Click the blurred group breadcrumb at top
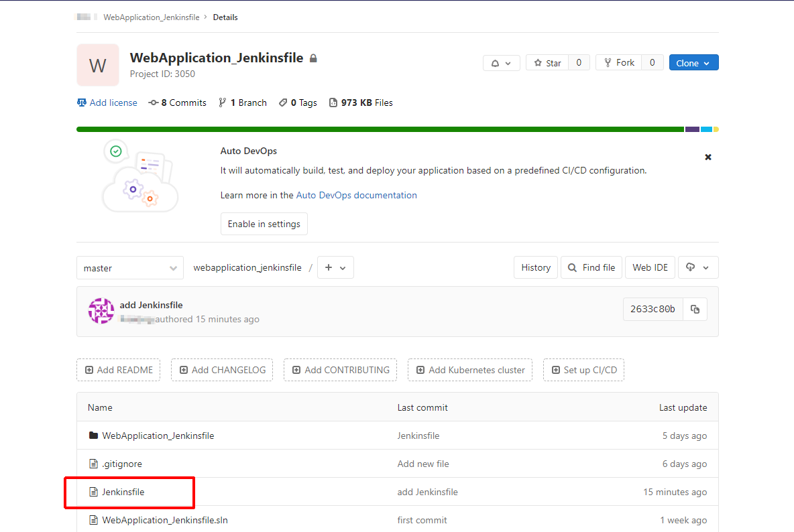Image resolution: width=794 pixels, height=532 pixels. [86, 17]
